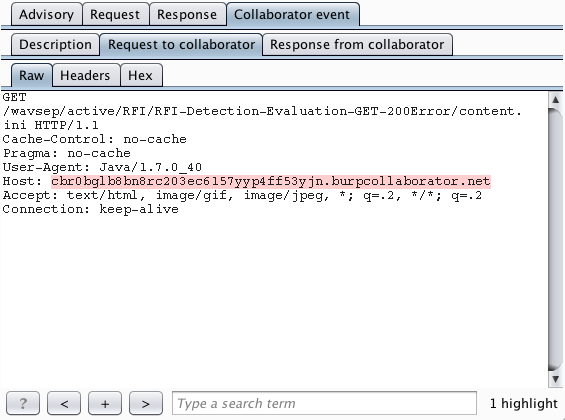The image size is (565, 420).
Task: Open the Advisory tab
Action: [x=46, y=15]
